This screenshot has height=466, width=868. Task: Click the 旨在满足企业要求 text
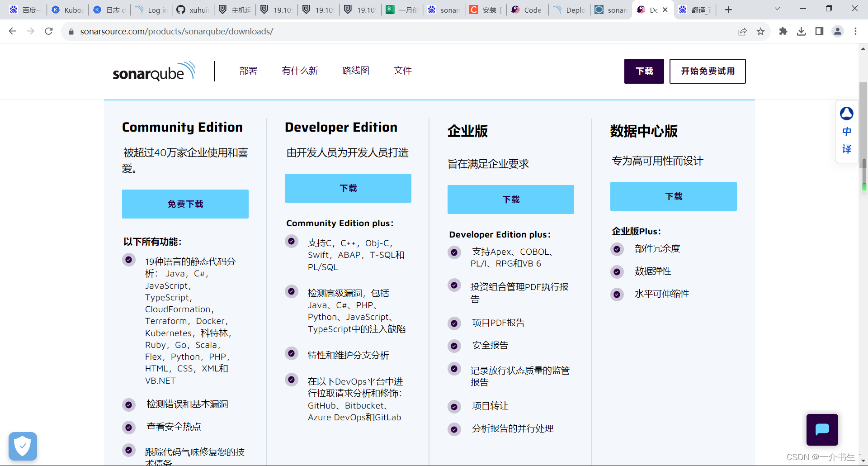pyautogui.click(x=488, y=164)
